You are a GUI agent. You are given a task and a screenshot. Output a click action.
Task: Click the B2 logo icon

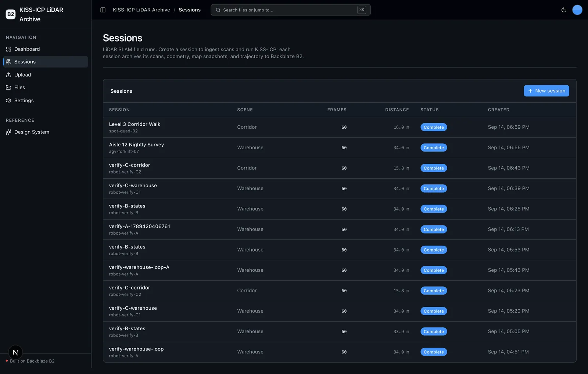coord(11,14)
